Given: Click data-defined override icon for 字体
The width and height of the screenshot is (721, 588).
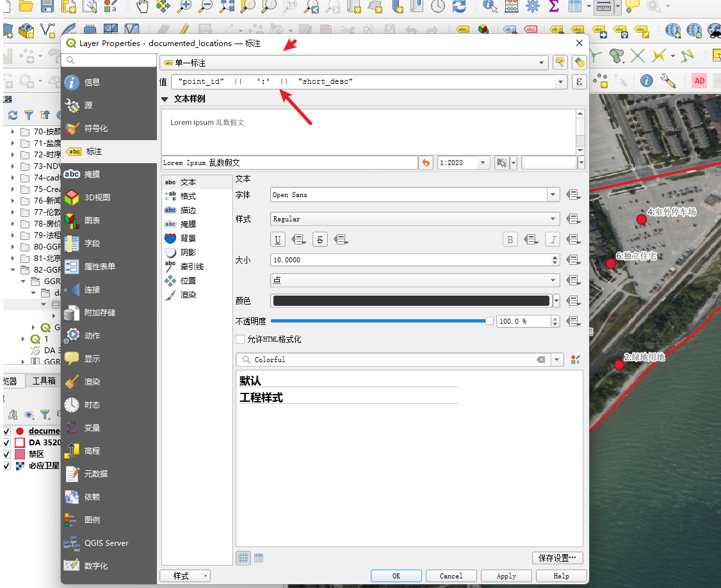Looking at the screenshot, I should [573, 195].
